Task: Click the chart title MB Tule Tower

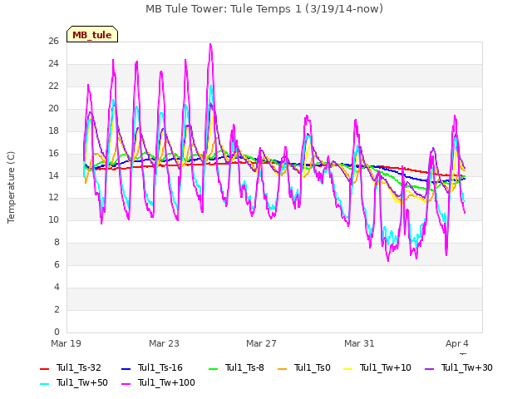Action: 264,9
